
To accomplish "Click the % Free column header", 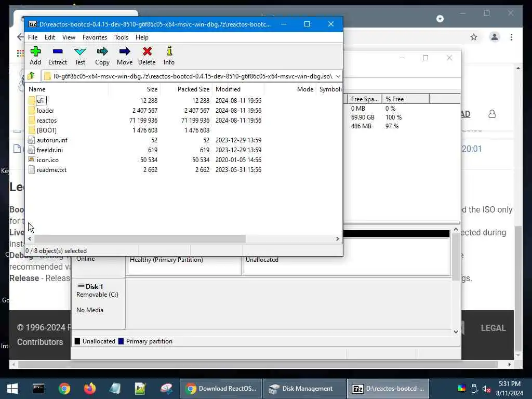I will tap(405, 99).
